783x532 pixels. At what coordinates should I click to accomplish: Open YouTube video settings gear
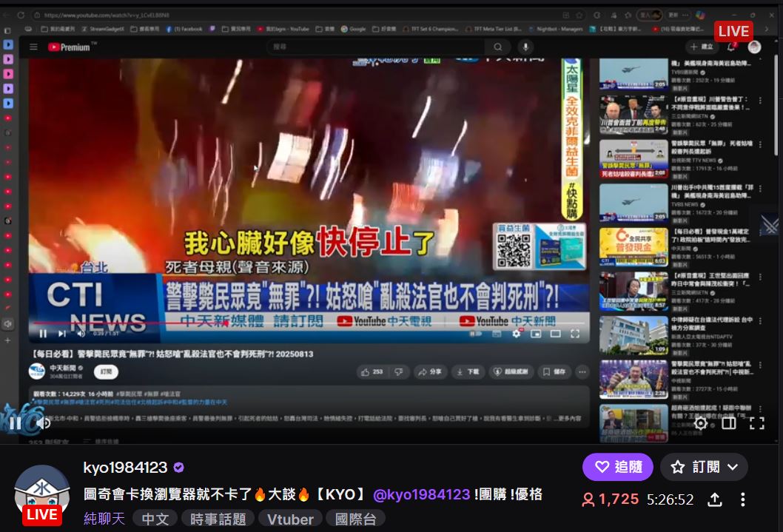pos(517,334)
